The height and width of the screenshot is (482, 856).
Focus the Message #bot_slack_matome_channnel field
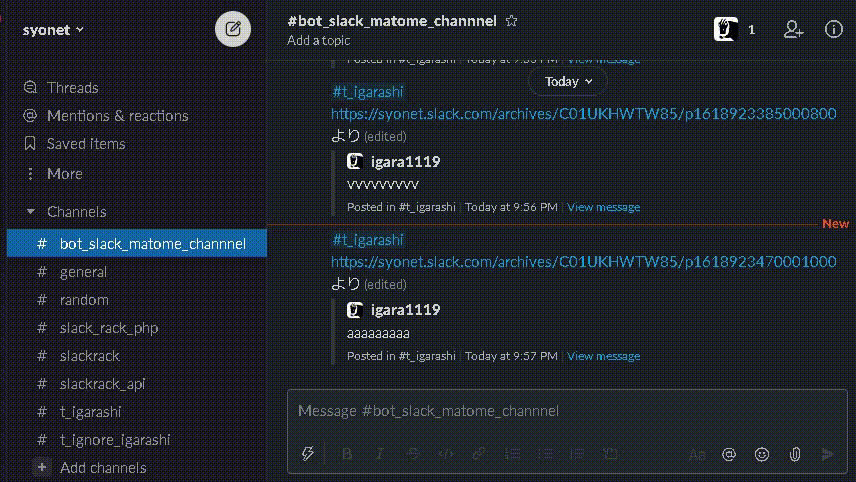click(x=567, y=410)
